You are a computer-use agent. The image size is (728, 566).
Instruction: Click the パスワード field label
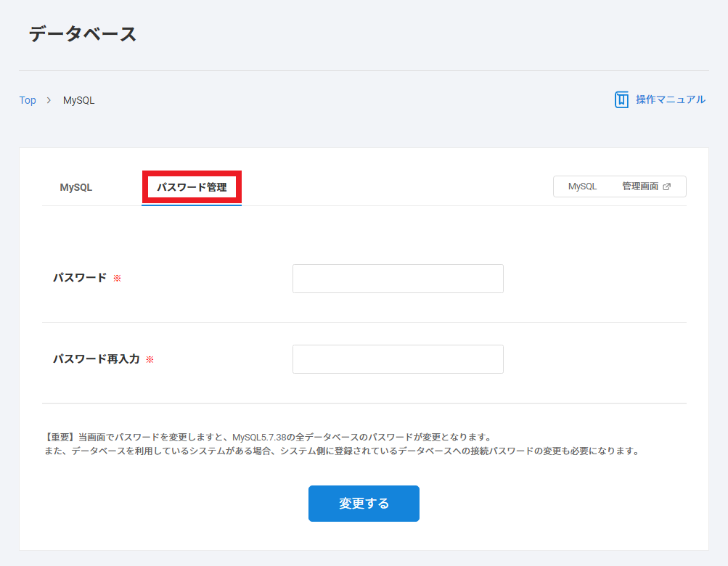coord(80,278)
